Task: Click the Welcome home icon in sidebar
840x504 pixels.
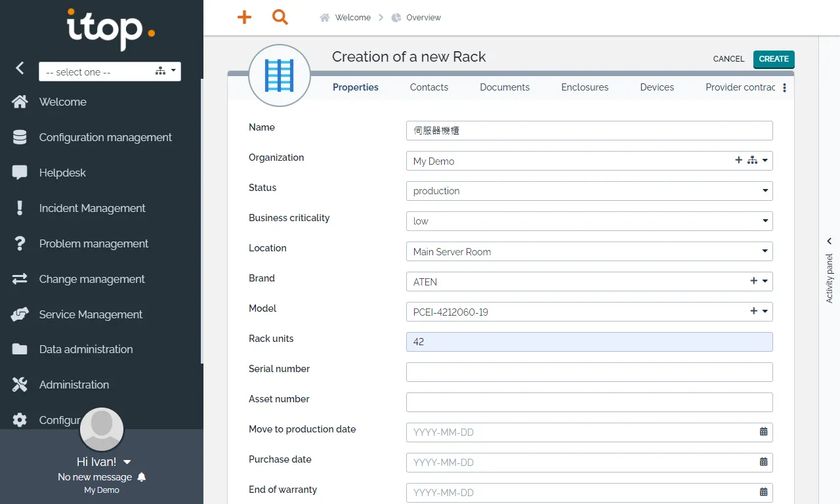Action: [x=20, y=102]
